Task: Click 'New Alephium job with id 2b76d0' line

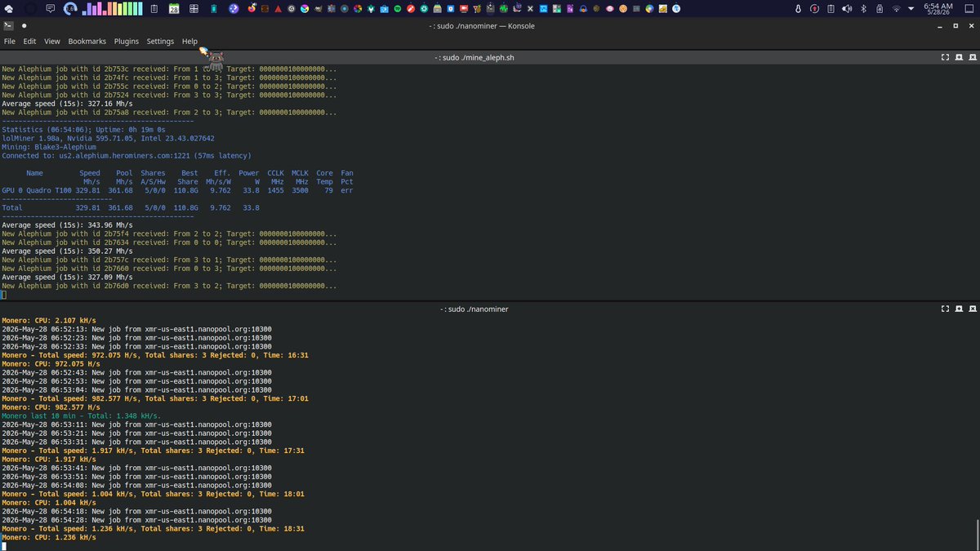Action: tap(169, 287)
